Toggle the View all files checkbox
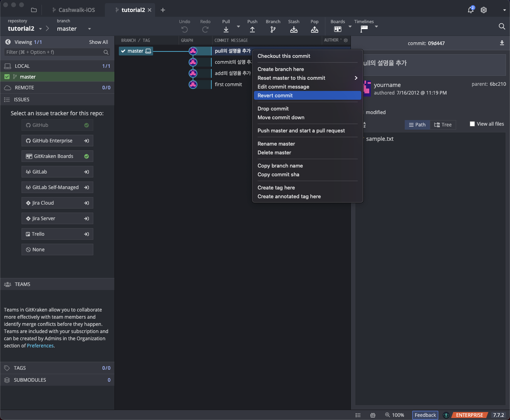This screenshot has height=420, width=510. [473, 124]
